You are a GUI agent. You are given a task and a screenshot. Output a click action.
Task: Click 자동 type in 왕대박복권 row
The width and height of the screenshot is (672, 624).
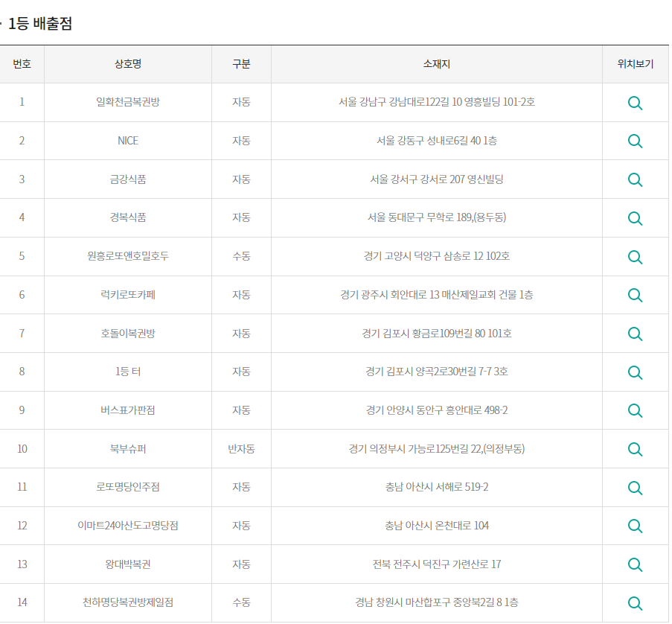click(x=241, y=564)
